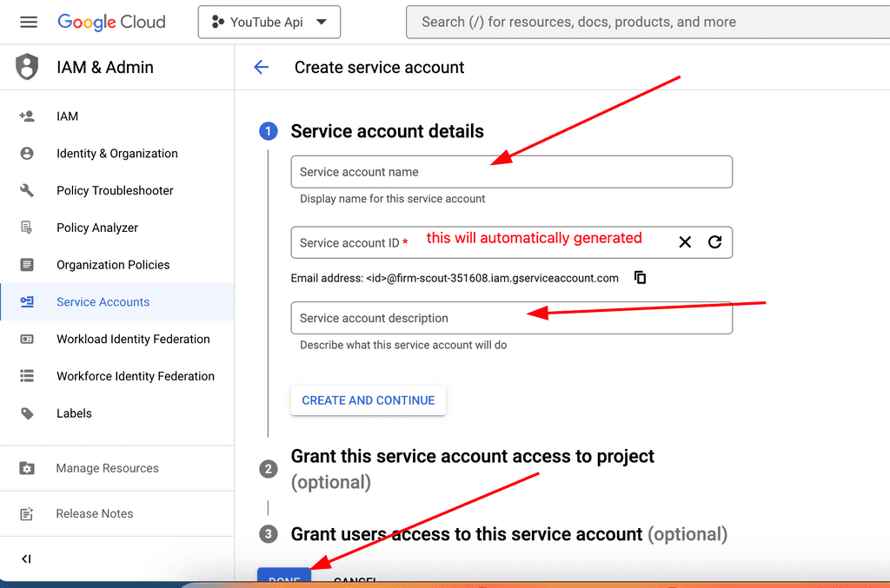Go back with the blue arrow
890x588 pixels.
261,67
